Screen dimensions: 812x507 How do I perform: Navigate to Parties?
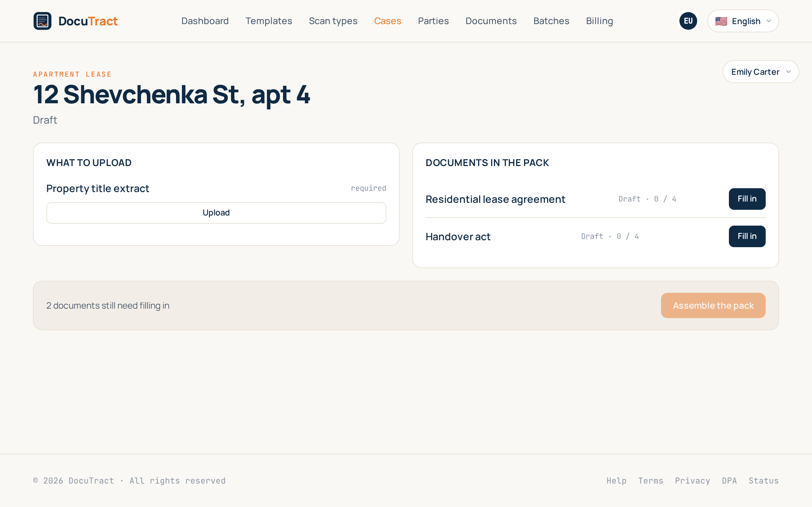[433, 21]
